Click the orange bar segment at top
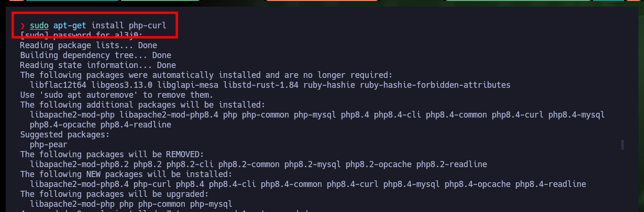The height and width of the screenshot is (212, 644). 322,0
